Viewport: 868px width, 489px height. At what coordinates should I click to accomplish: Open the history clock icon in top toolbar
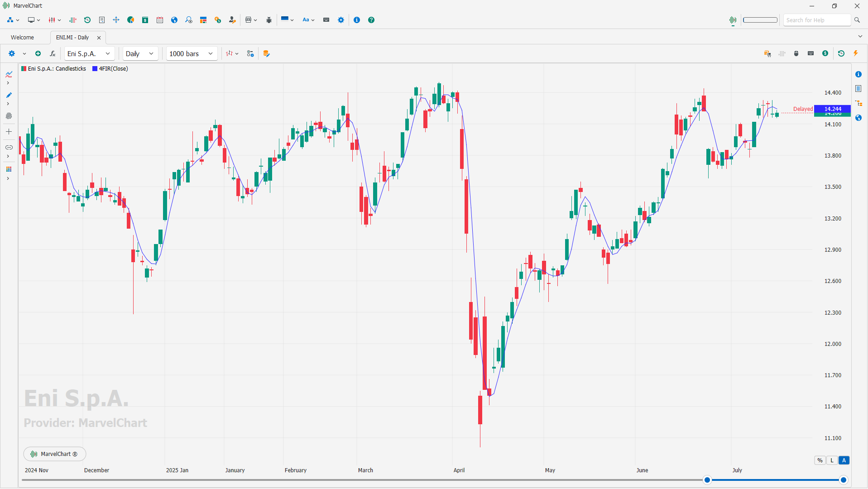tap(87, 20)
